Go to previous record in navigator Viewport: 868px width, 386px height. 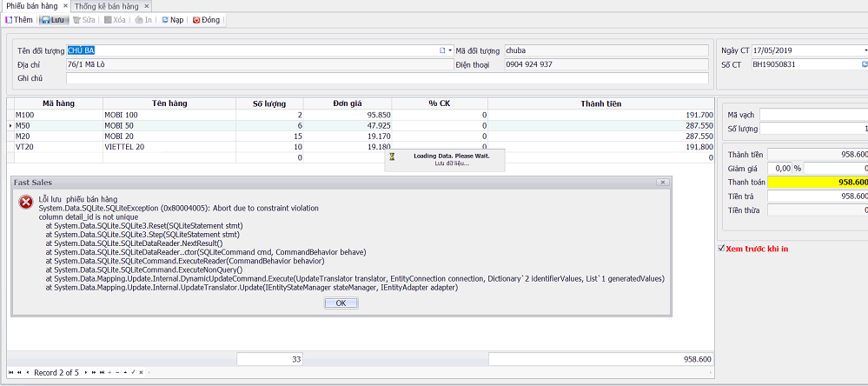(28, 373)
